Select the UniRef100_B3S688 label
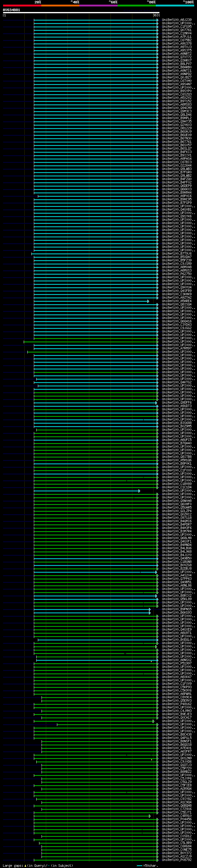197x868 pixels. point(176,423)
